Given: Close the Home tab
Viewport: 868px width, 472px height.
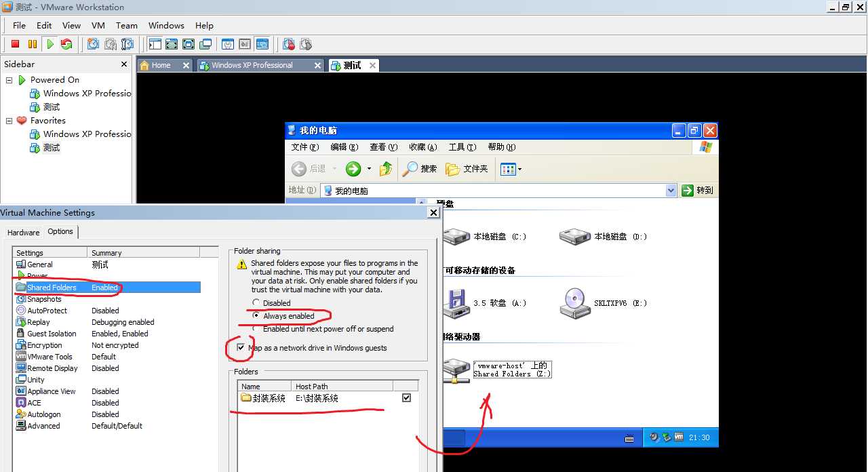Looking at the screenshot, I should (x=186, y=65).
